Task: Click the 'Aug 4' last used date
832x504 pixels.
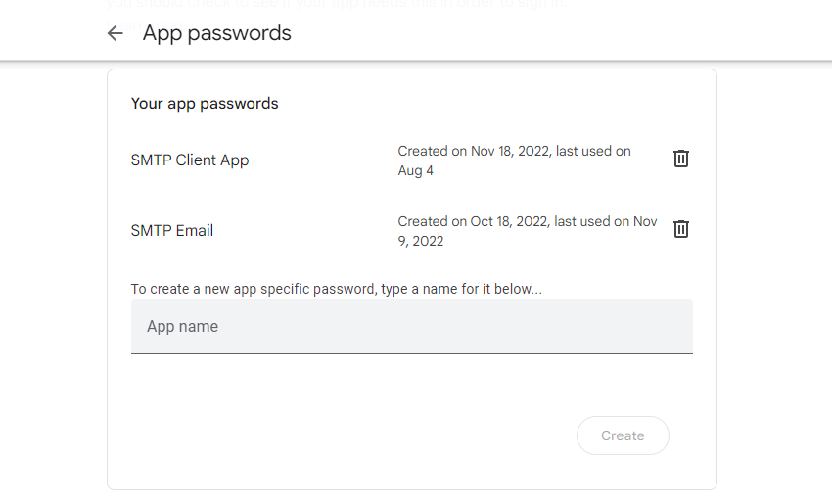Action: tap(415, 170)
